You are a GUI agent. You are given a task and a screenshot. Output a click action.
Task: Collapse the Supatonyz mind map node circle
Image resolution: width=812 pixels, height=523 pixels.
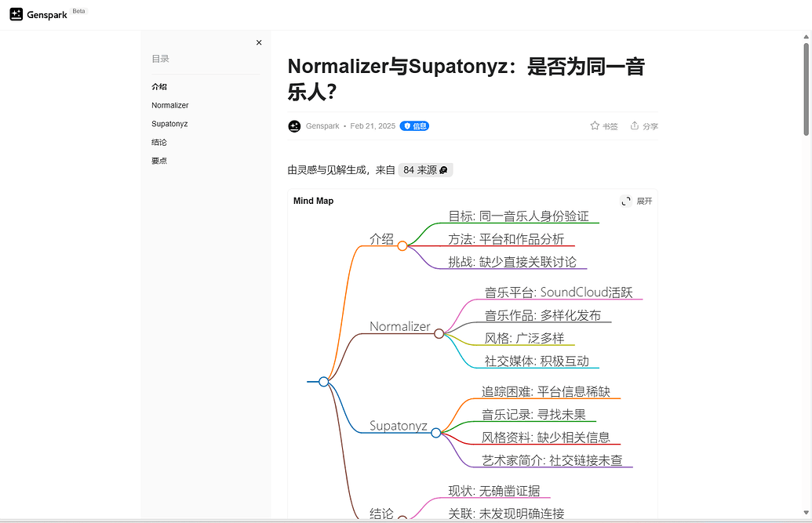[436, 432]
